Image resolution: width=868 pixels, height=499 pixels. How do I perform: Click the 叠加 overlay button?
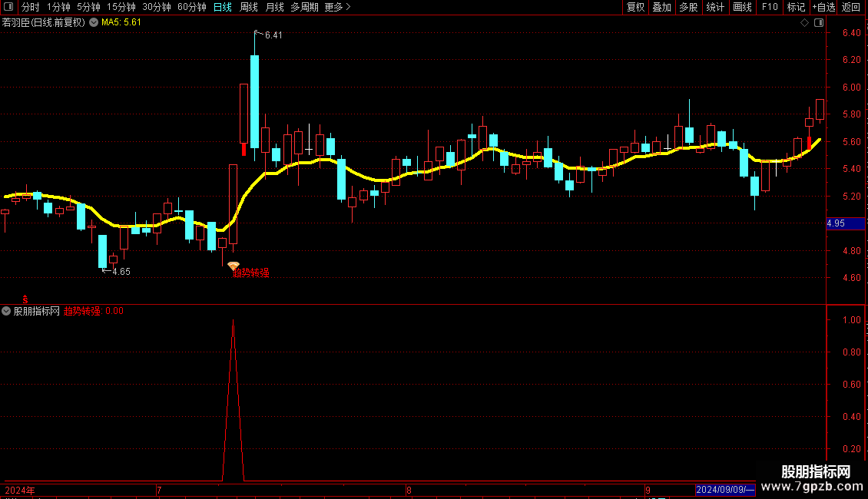[x=662, y=7]
